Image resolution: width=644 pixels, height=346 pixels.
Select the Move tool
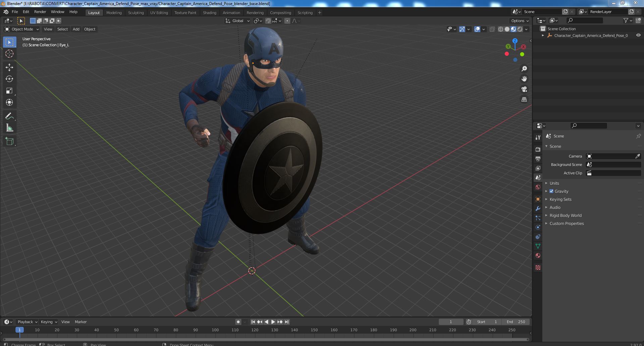[x=9, y=67]
